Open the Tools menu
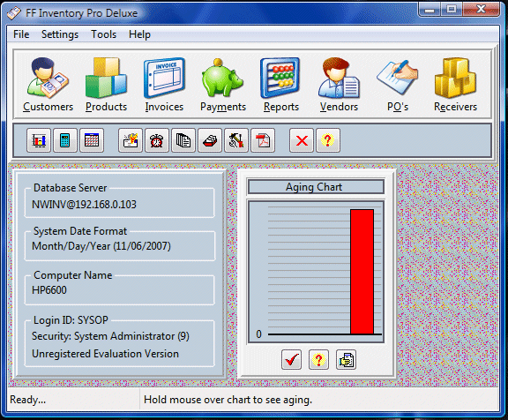The height and width of the screenshot is (420, 508). pos(104,34)
